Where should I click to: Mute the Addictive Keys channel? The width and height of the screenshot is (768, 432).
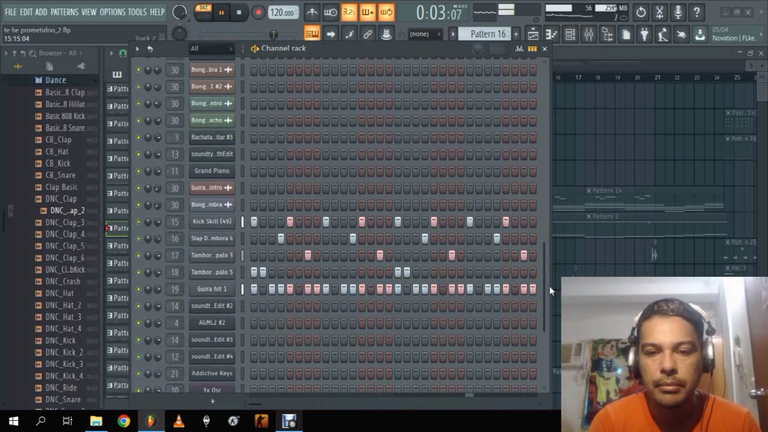coord(139,374)
